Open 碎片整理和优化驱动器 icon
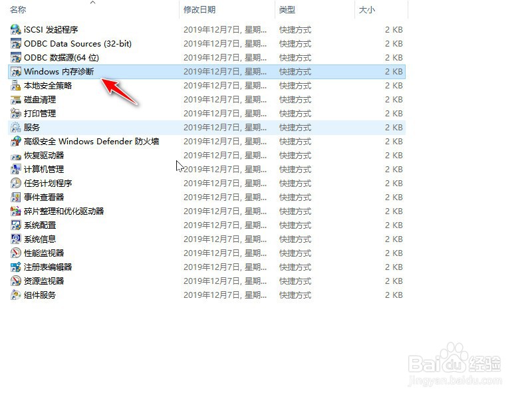 [15, 211]
